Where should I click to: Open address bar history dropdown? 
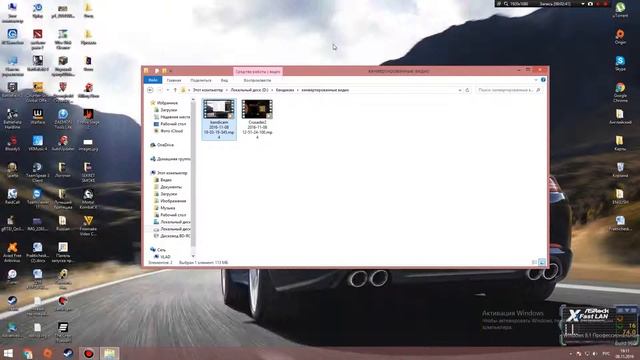coord(460,90)
